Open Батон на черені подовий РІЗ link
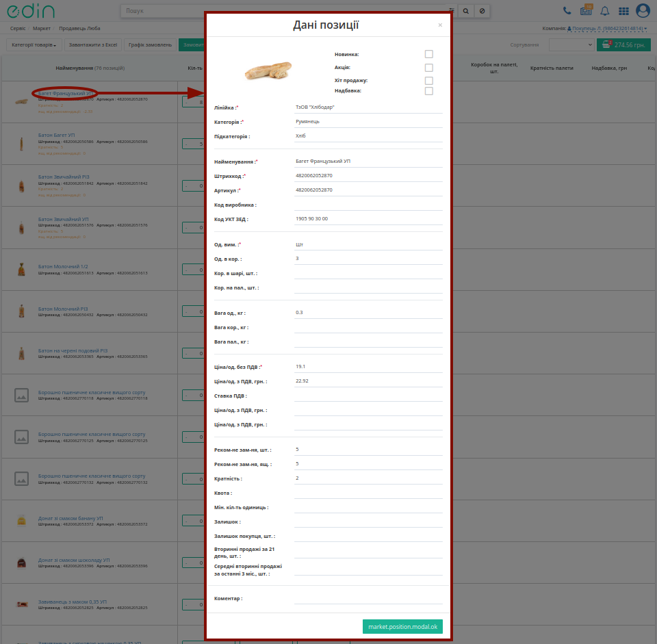657x644 pixels. click(73, 350)
